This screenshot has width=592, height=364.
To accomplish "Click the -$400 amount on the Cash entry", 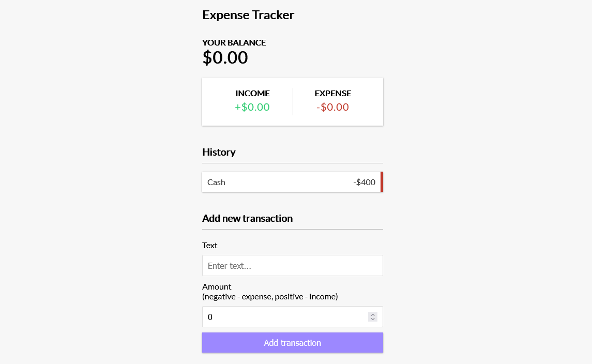I will click(365, 182).
